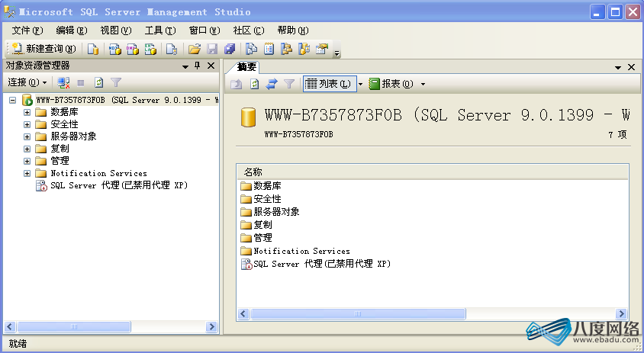Toggle the auto-hide pin on Object Explorer

tap(198, 66)
